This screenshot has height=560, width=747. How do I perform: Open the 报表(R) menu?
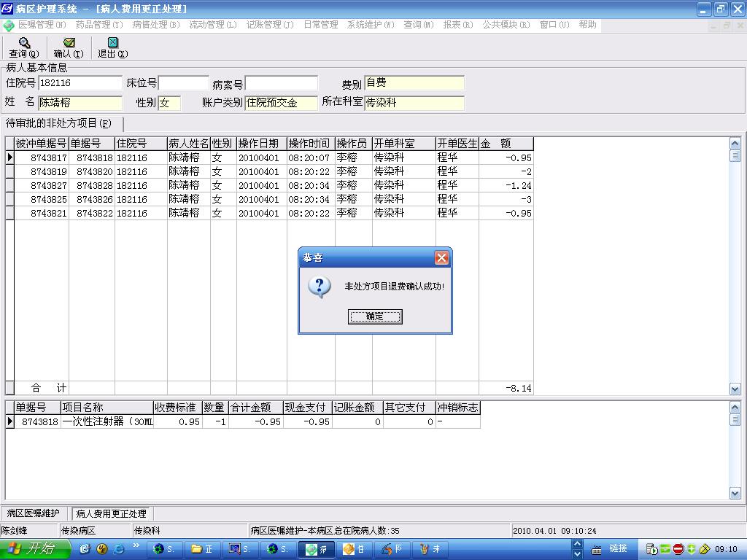point(458,24)
